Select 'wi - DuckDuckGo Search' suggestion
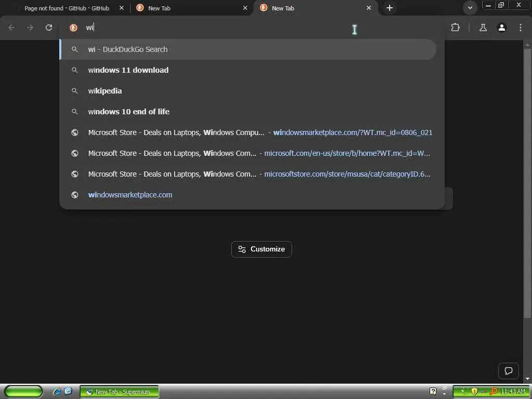 coord(248,49)
